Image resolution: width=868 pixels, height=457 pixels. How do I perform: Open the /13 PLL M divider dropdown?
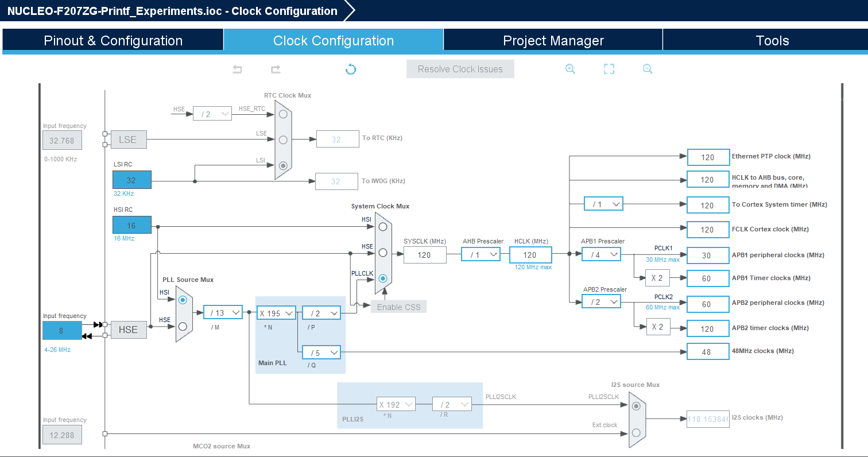point(223,313)
